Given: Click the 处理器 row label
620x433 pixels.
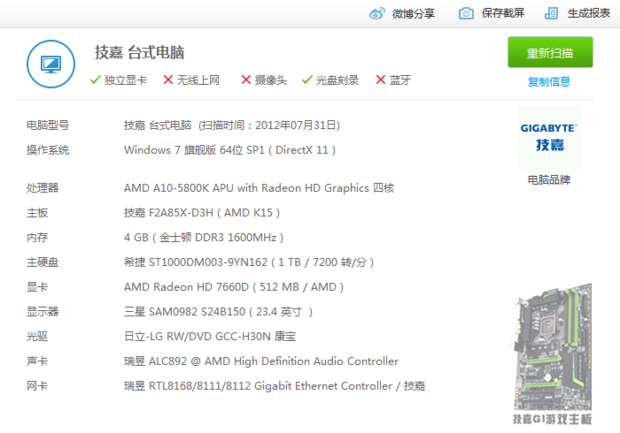Looking at the screenshot, I should tap(42, 188).
